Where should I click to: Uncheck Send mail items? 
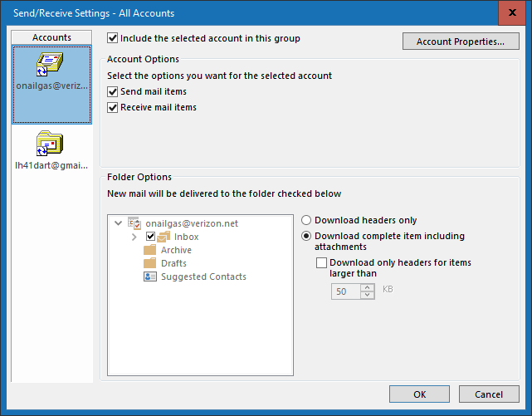pos(113,91)
